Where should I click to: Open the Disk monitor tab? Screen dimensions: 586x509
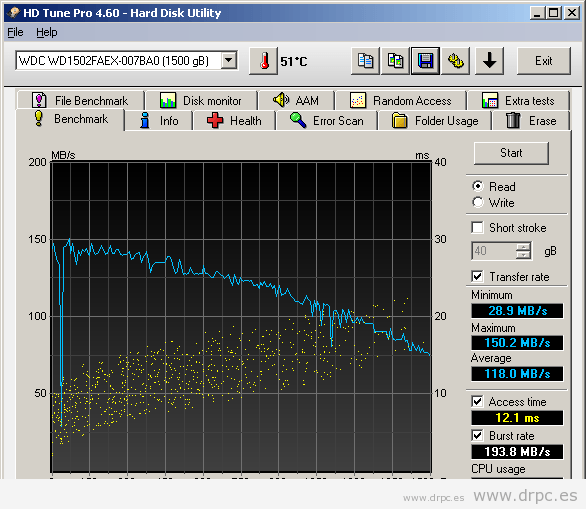coord(201,101)
